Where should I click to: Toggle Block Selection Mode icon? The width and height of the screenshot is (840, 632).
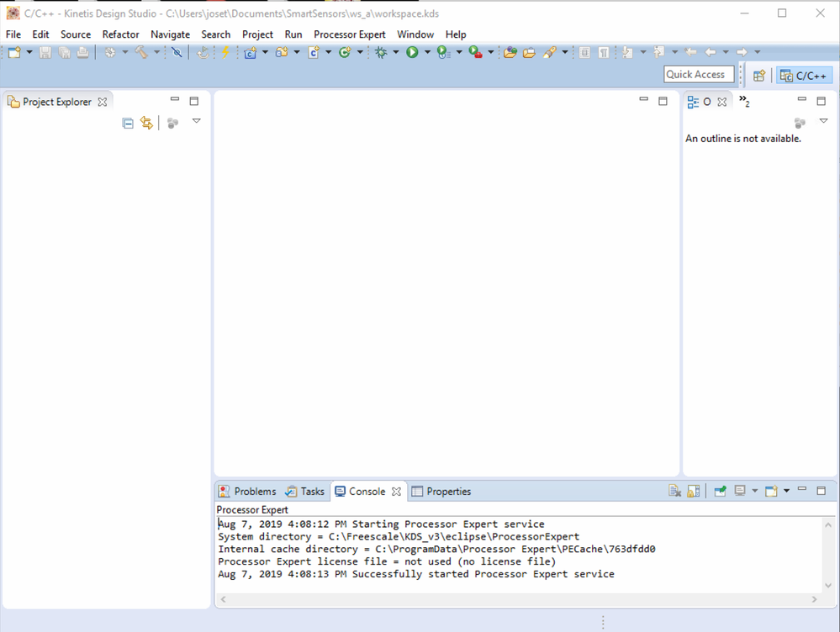584,52
